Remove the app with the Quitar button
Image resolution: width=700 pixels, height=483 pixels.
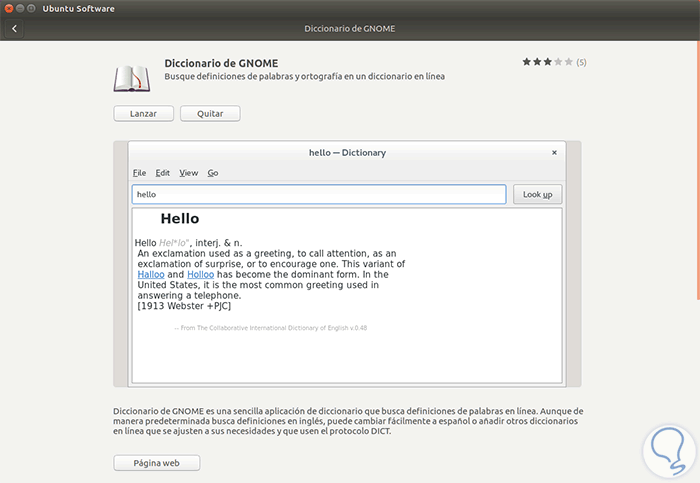[x=210, y=113]
